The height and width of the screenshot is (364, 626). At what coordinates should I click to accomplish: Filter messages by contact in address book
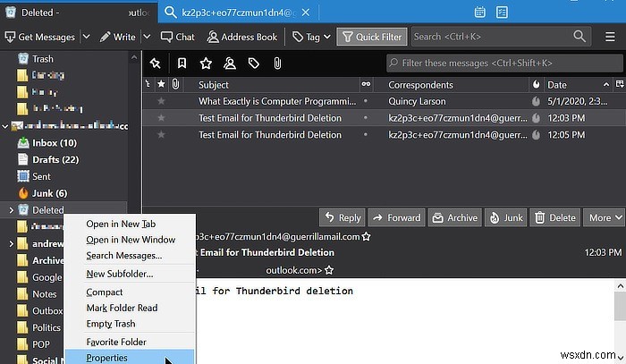(230, 63)
